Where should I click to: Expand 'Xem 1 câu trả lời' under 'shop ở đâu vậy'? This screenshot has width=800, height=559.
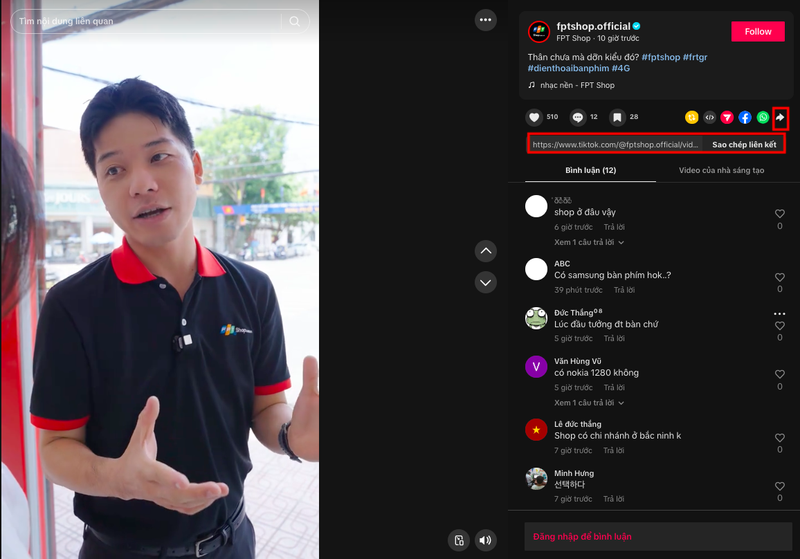[x=589, y=242]
